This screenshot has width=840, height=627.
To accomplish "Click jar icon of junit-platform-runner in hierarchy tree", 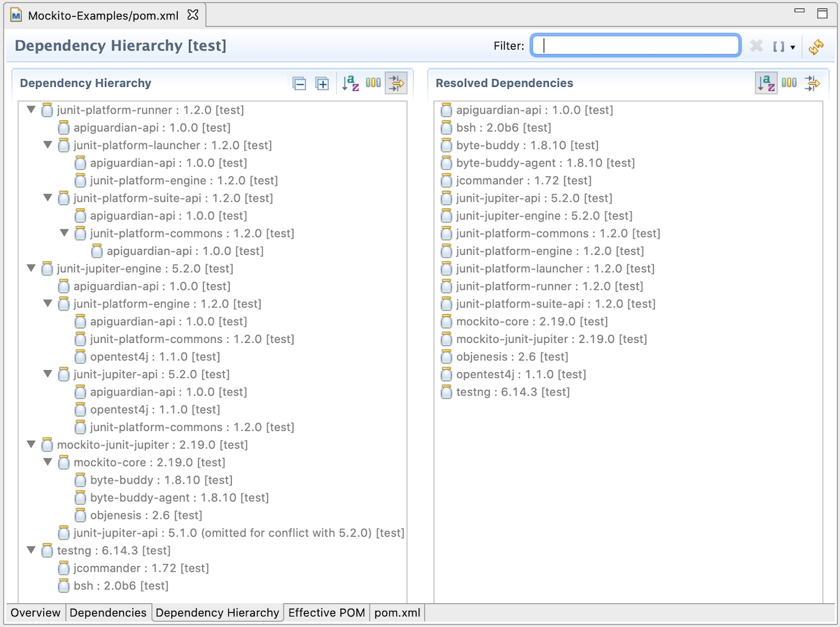I will click(x=48, y=110).
